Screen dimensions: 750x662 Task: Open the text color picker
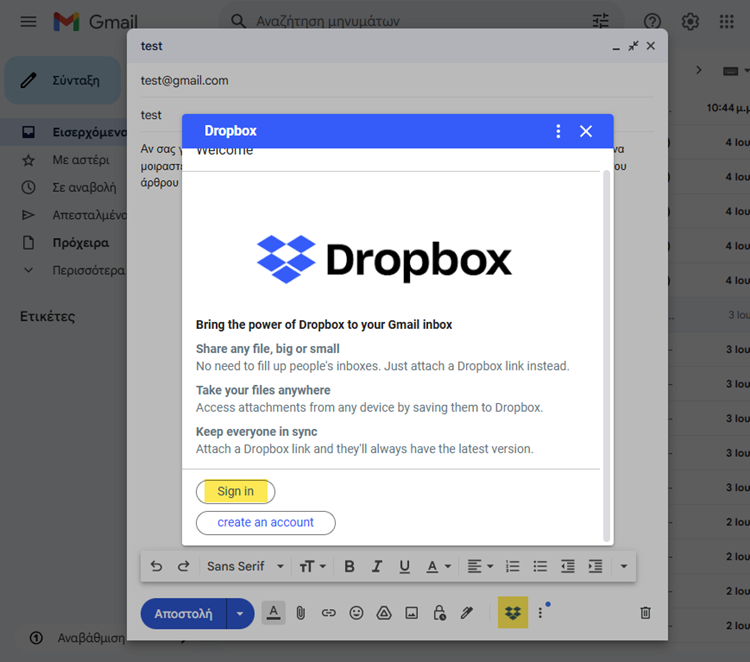(438, 566)
